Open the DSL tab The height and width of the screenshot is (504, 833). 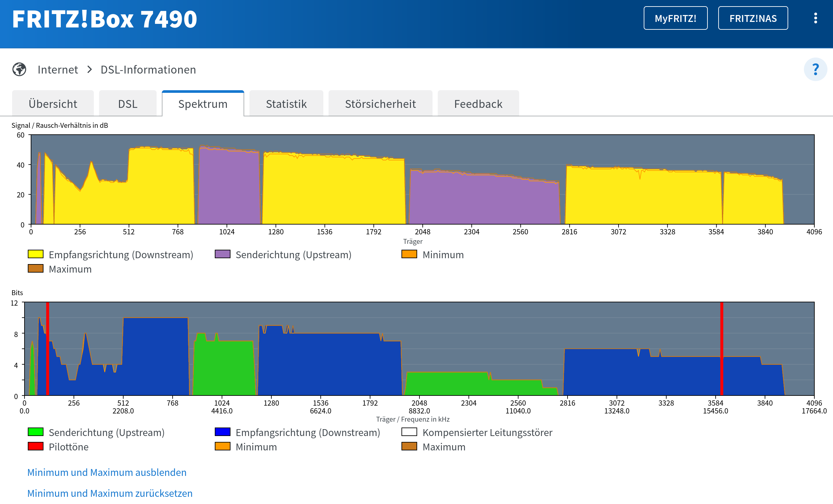tap(127, 104)
